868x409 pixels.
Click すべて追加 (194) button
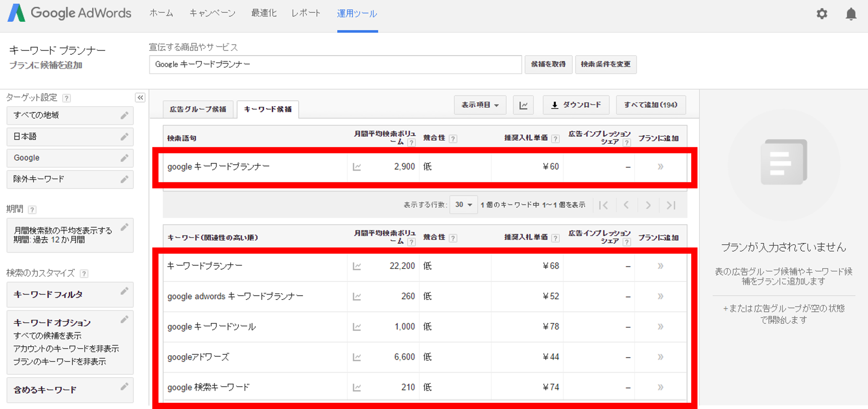point(650,105)
